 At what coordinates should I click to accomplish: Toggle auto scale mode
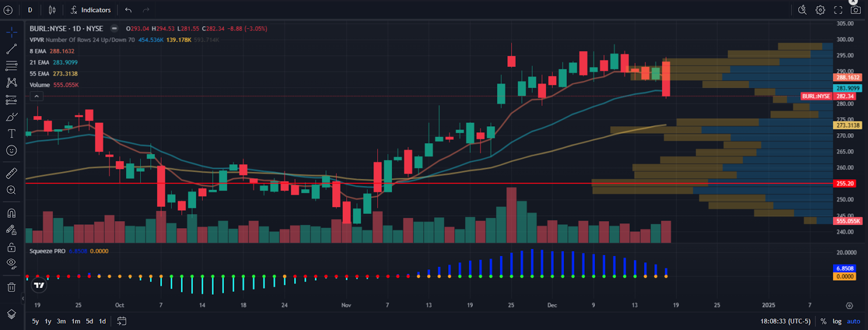tap(853, 321)
